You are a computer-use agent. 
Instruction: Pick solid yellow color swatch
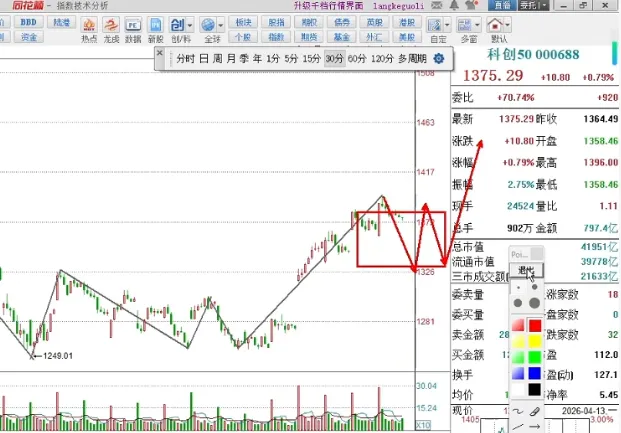535,341
